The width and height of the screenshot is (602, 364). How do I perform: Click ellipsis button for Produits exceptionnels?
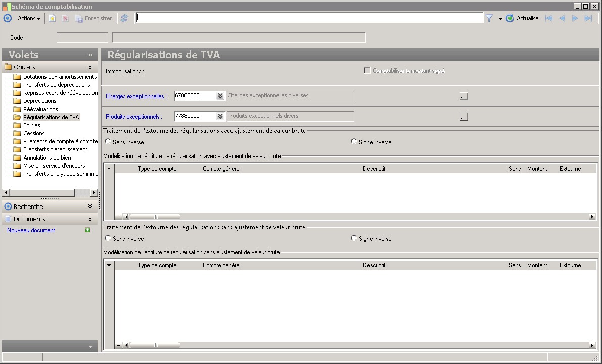(464, 117)
